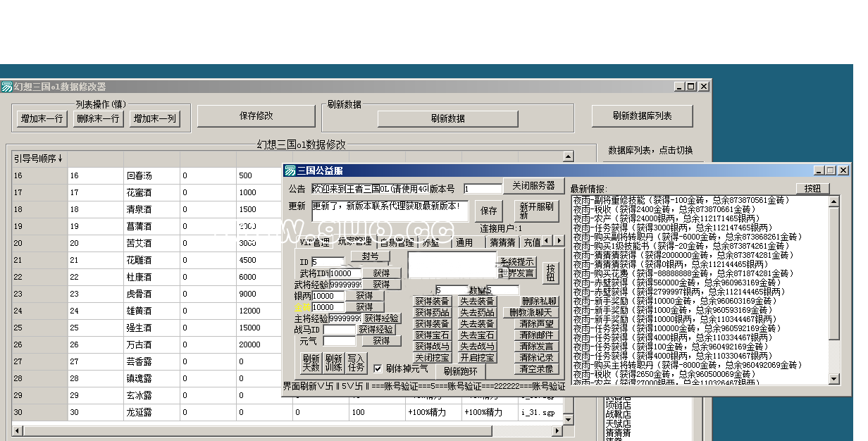Click the 三国公益服 title bar app icon

coord(290,170)
